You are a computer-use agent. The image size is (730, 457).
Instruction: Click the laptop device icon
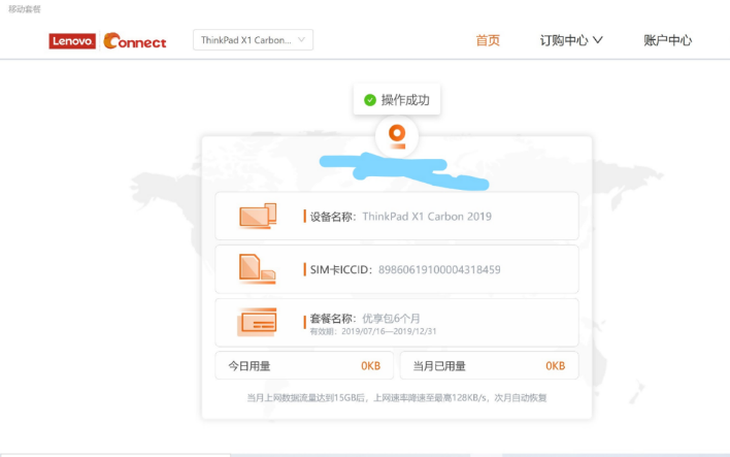257,216
